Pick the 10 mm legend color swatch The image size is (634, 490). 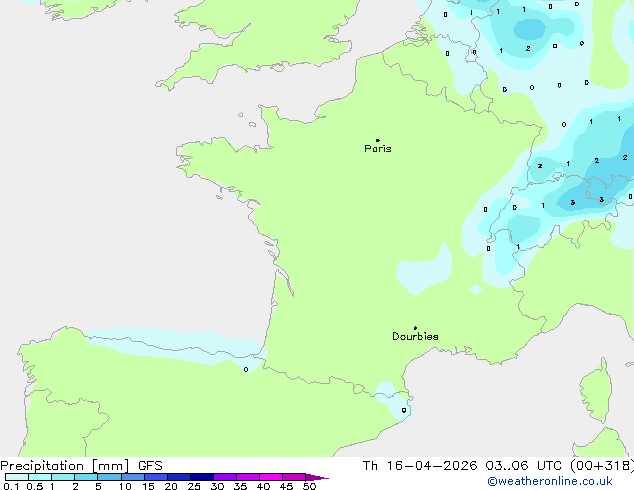(132, 477)
